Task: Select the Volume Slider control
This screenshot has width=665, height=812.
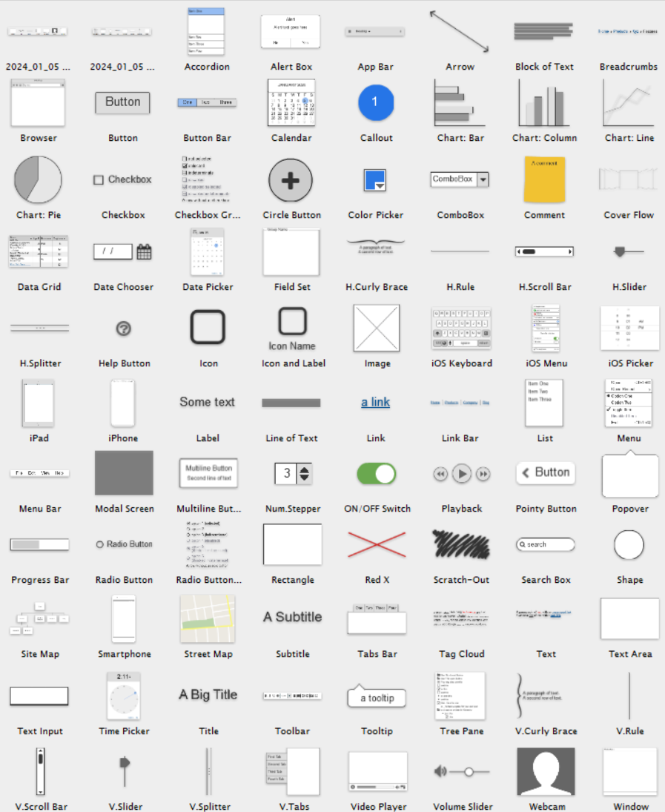Action: [x=462, y=772]
